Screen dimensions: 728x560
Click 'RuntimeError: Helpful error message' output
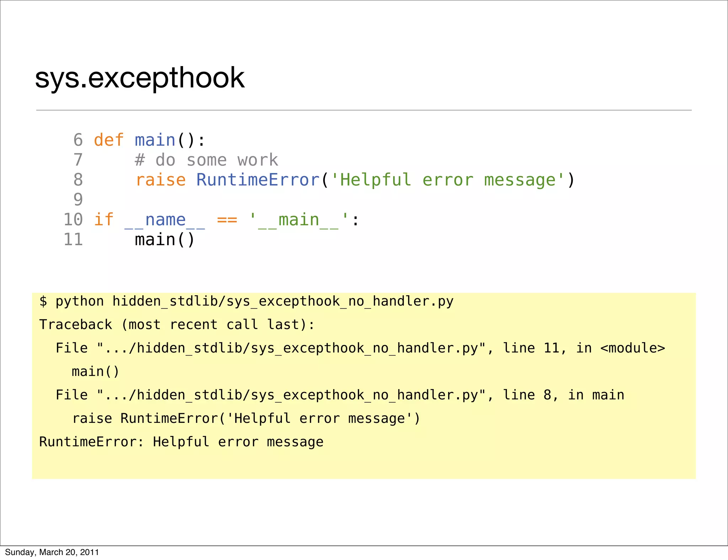(181, 442)
